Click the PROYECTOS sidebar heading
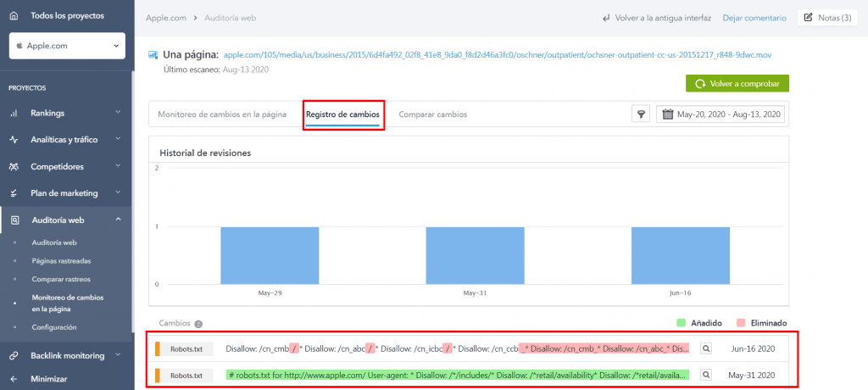 coord(27,87)
